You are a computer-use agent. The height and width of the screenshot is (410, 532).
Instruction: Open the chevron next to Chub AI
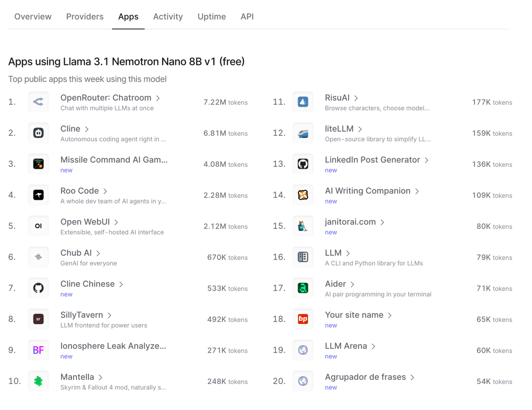point(98,253)
